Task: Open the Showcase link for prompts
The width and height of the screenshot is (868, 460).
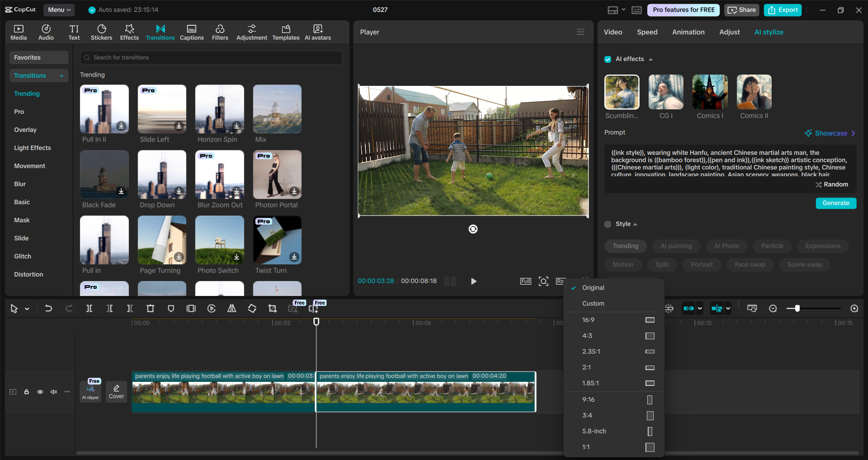Action: (x=830, y=133)
